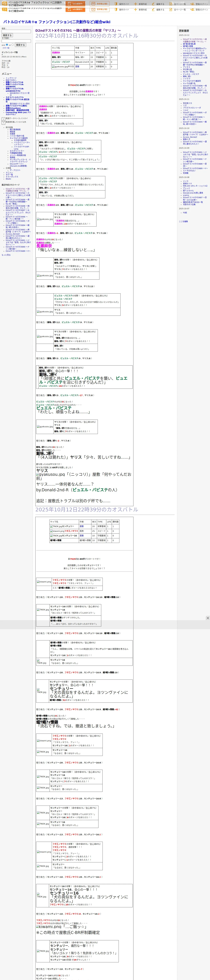
Task: Open 百合咲ミカ in update history
Action: click(188, 103)
